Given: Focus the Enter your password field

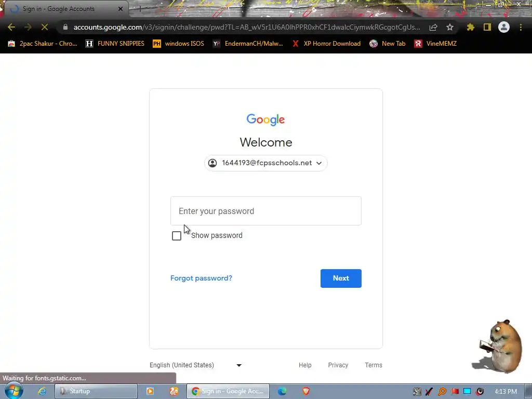Looking at the screenshot, I should [266, 211].
